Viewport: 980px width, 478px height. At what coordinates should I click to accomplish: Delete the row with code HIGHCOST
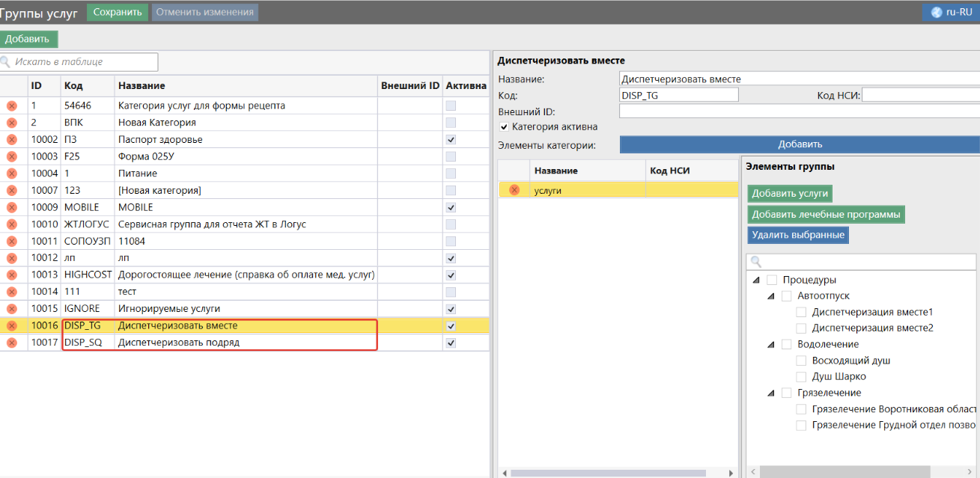12,275
